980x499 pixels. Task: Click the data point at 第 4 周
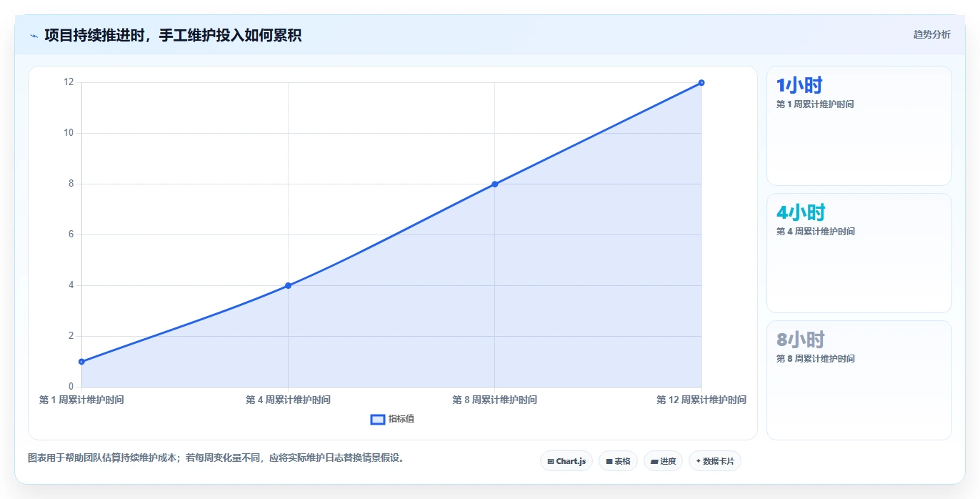(x=288, y=285)
